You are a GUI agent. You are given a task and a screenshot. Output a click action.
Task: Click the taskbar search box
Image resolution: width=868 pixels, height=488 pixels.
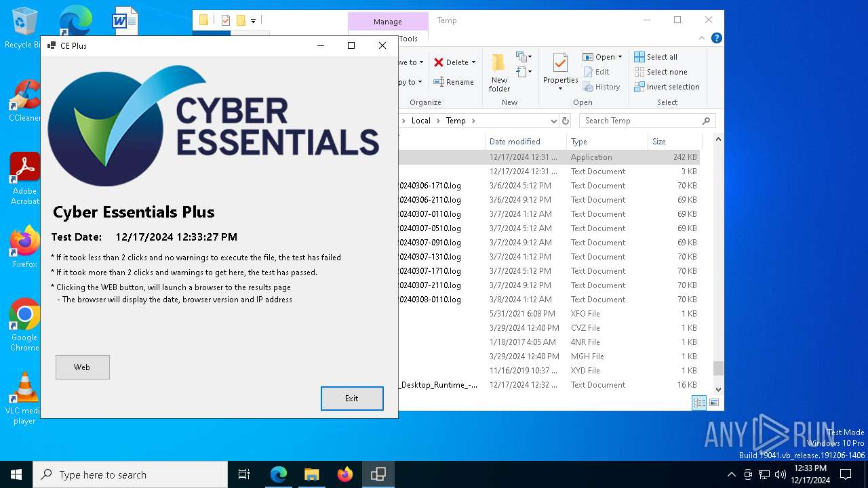tap(130, 474)
